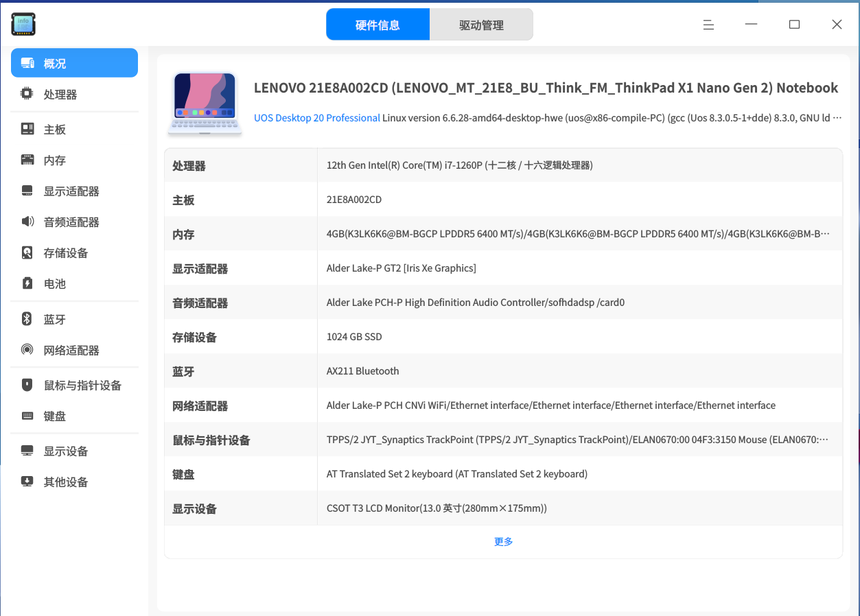Select the CSOT T3 LCD Monitor value
The height and width of the screenshot is (616, 860).
437,508
